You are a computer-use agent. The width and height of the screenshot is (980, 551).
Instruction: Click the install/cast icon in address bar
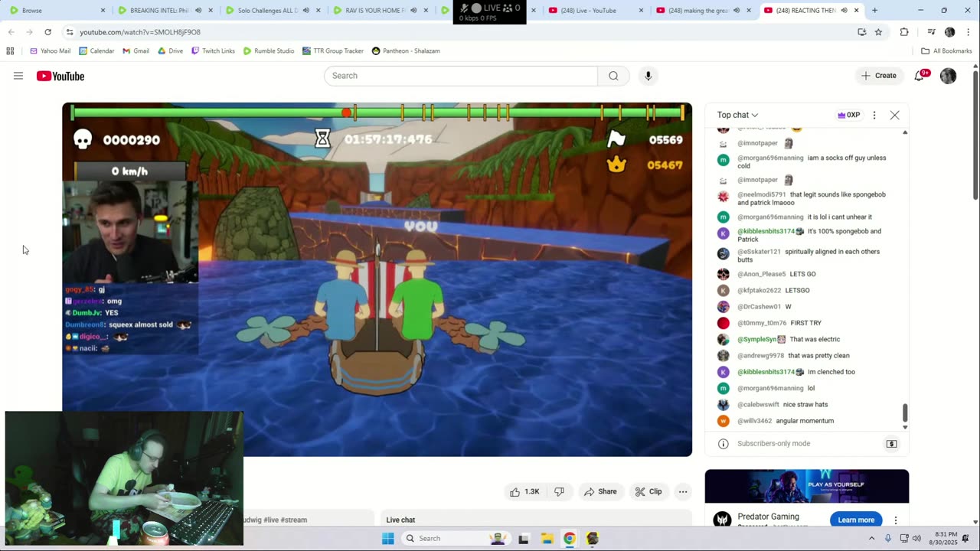(862, 32)
